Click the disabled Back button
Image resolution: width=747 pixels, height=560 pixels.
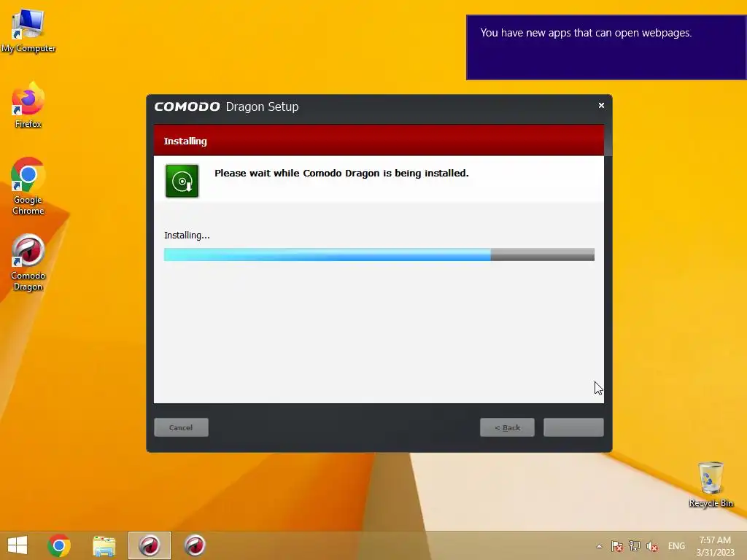coord(508,427)
